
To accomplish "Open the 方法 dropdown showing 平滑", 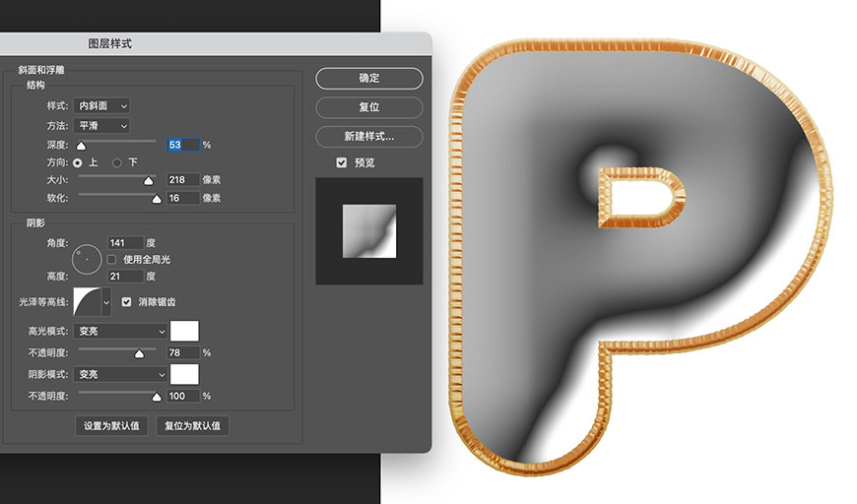I will point(101,126).
